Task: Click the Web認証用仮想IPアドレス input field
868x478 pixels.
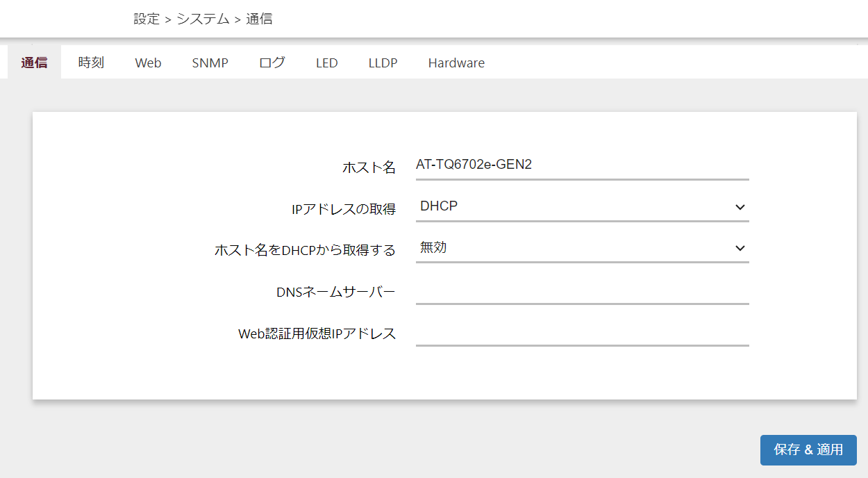Action: (582, 333)
